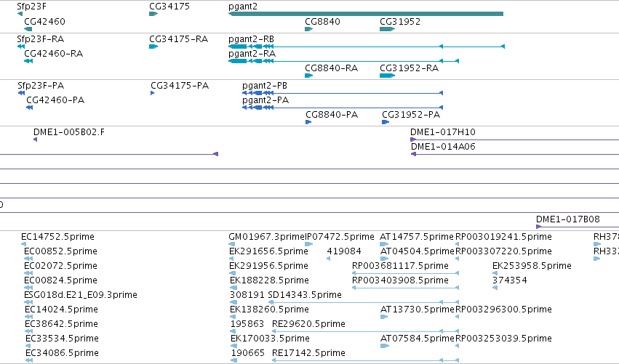Select the pgant2-RA transcript exon block
The height and width of the screenshot is (364, 619).
pos(238,61)
